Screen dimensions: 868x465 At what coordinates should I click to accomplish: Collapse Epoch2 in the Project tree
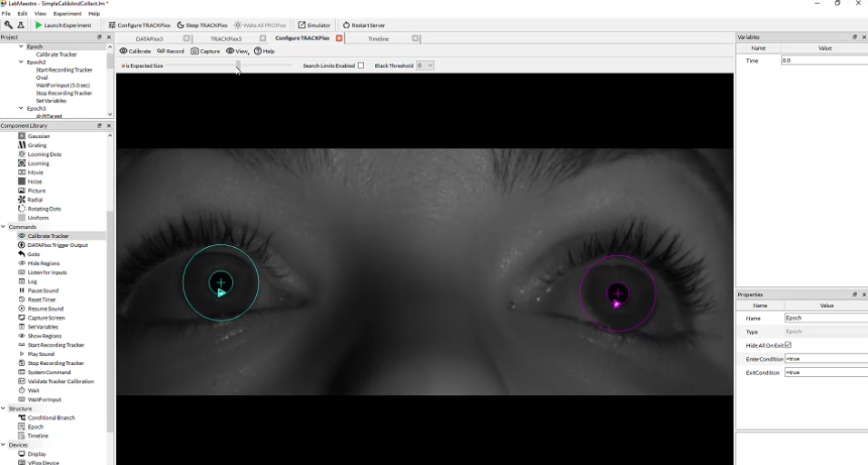tap(22, 63)
